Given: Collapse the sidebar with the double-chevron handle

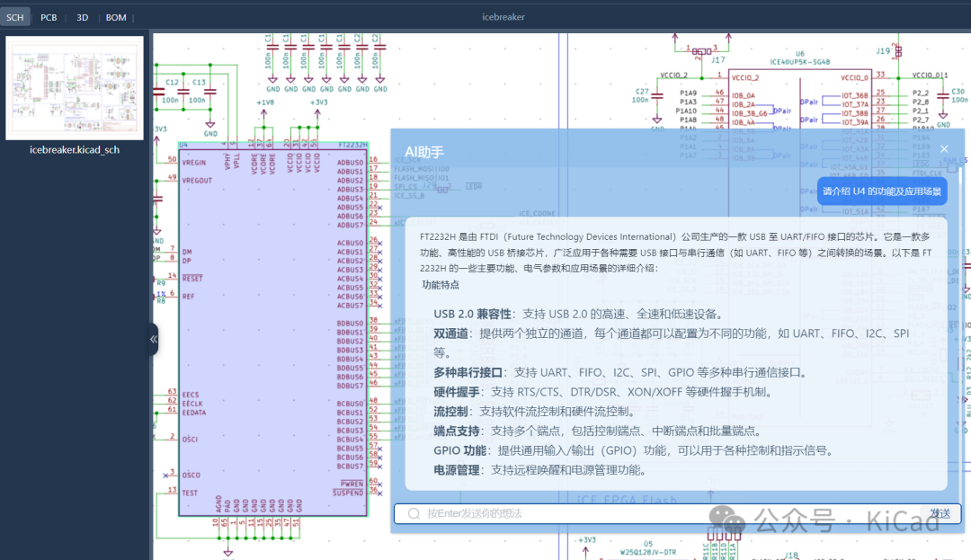Looking at the screenshot, I should tap(154, 339).
